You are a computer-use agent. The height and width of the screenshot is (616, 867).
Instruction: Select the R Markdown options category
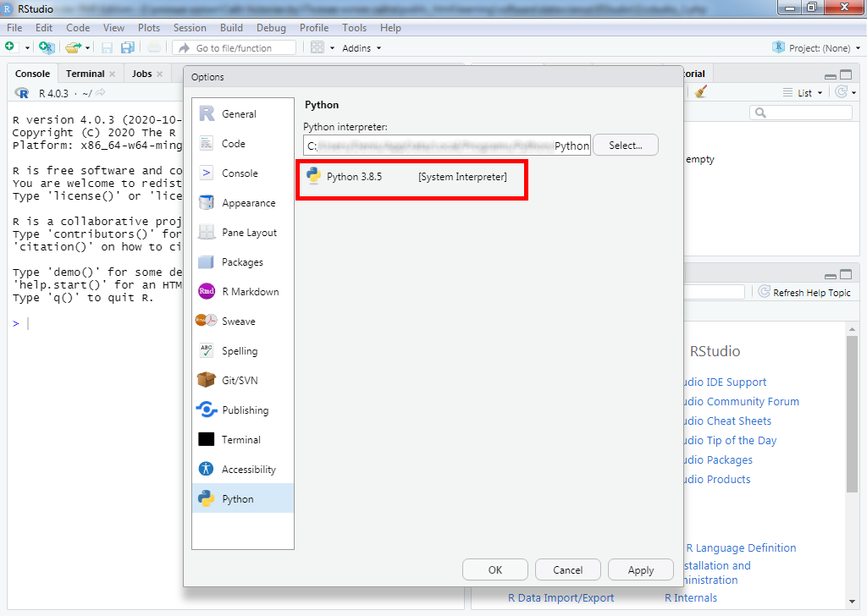[250, 292]
